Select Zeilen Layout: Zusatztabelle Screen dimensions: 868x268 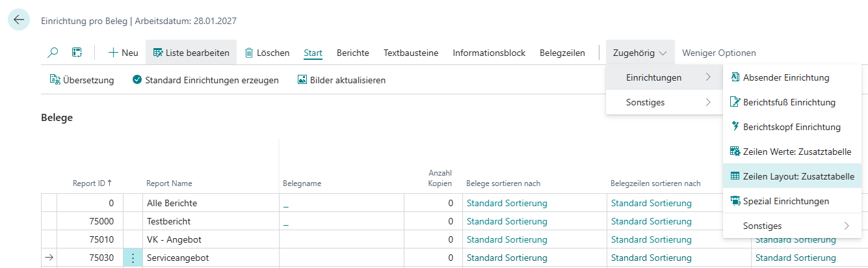pyautogui.click(x=792, y=176)
